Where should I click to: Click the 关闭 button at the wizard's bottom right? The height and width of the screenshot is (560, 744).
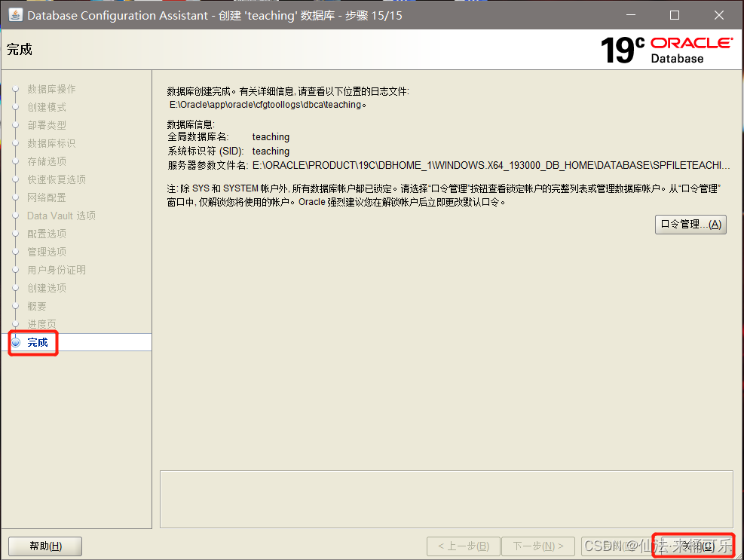(x=693, y=546)
